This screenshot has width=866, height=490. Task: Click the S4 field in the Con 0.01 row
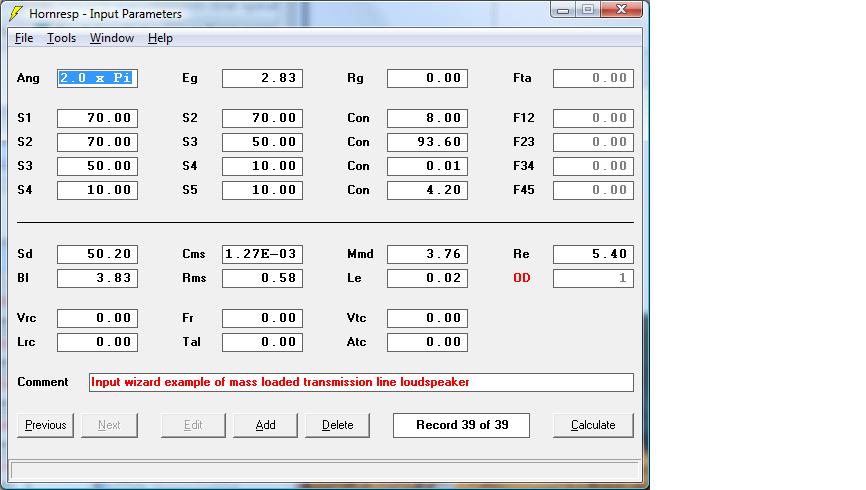(262, 166)
